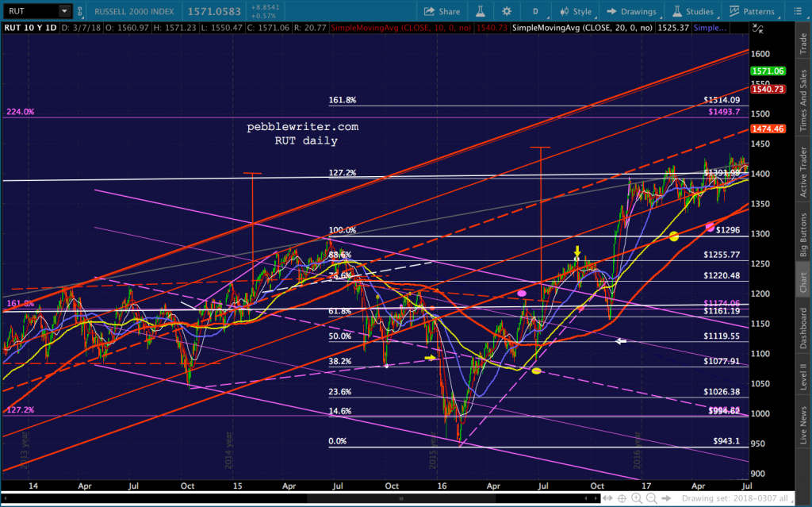The image size is (812, 507).
Task: Click the symbol link icon beside RUT
Action: tap(80, 11)
